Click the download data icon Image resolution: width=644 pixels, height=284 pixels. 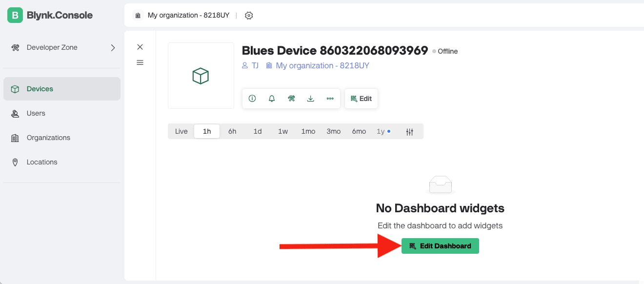pyautogui.click(x=310, y=99)
